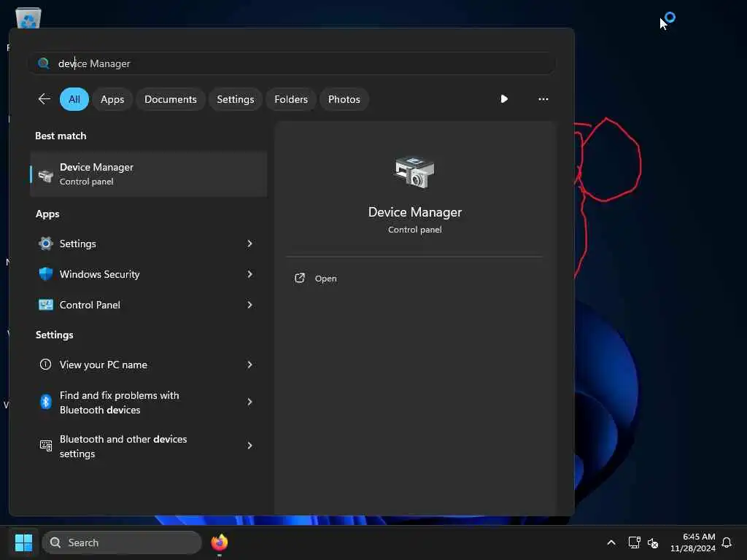Expand the Bluetooth troubleshooter chevron
The height and width of the screenshot is (560, 747).
249,402
